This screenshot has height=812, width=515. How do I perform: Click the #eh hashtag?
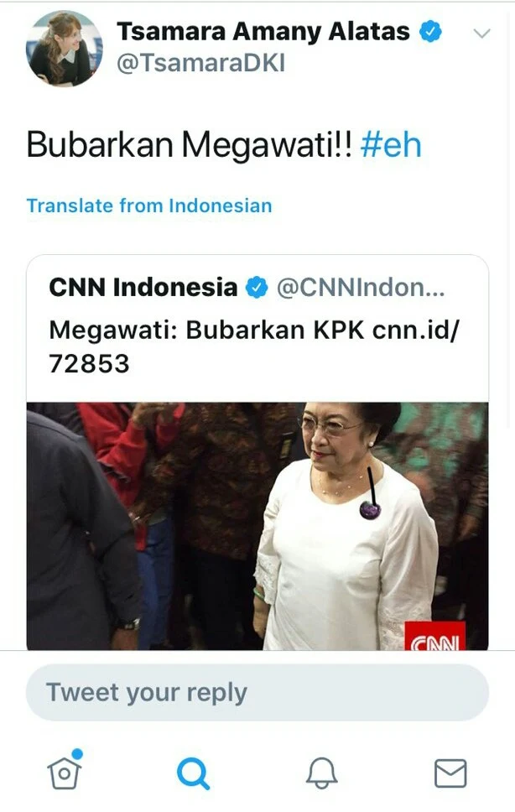pos(391,144)
